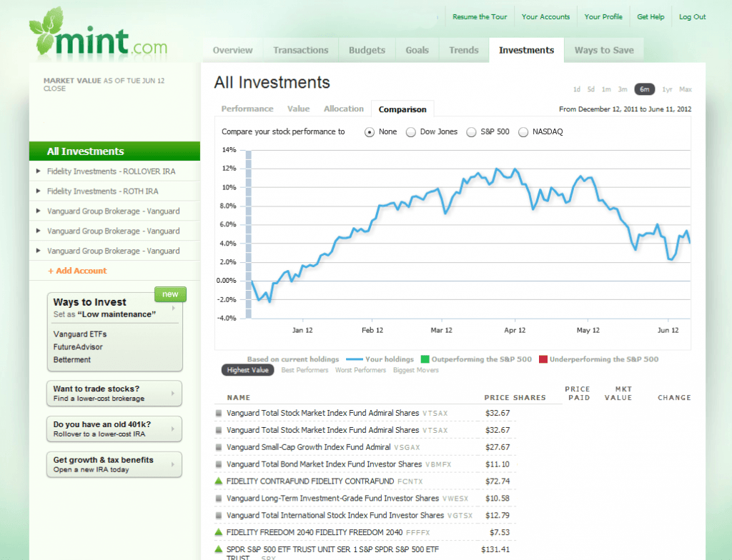The width and height of the screenshot is (732, 560).
Task: Open the Overview tab
Action: point(232,51)
